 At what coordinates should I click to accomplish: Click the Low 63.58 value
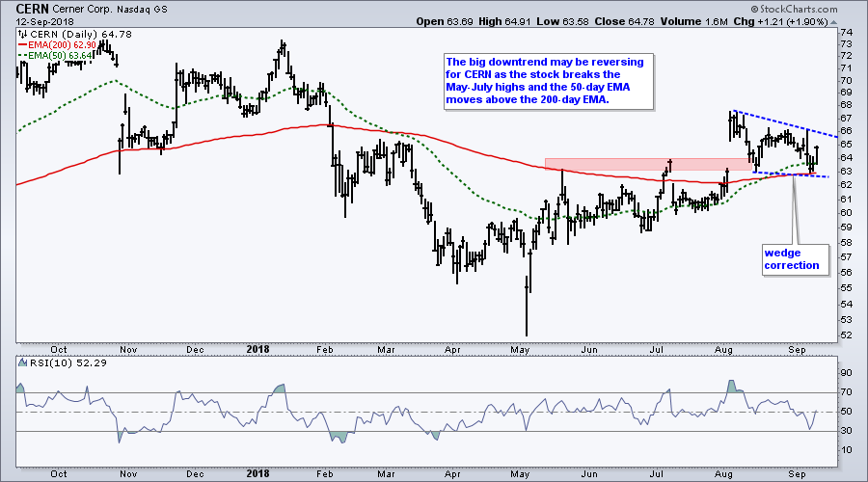[562, 21]
